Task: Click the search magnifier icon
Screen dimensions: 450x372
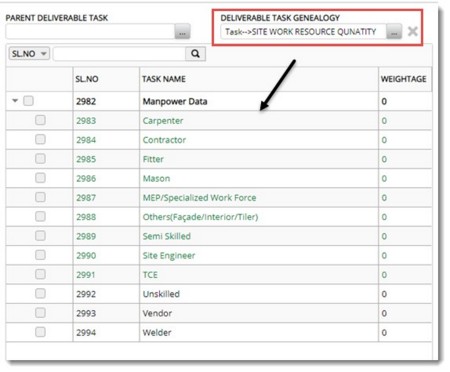Action: coord(195,54)
